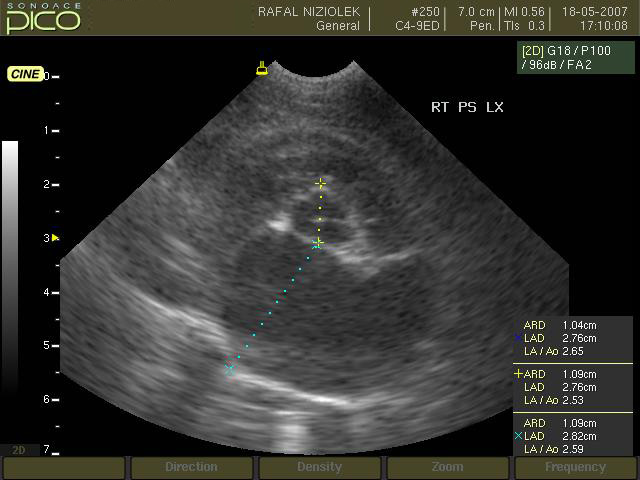Screen dimensions: 640x480
Task: Click the C4-9ED probe label
Action: coord(417,26)
